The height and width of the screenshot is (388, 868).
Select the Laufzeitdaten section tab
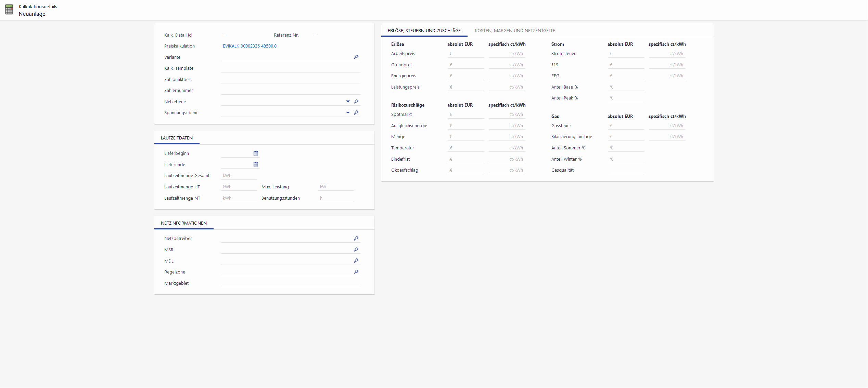click(177, 138)
